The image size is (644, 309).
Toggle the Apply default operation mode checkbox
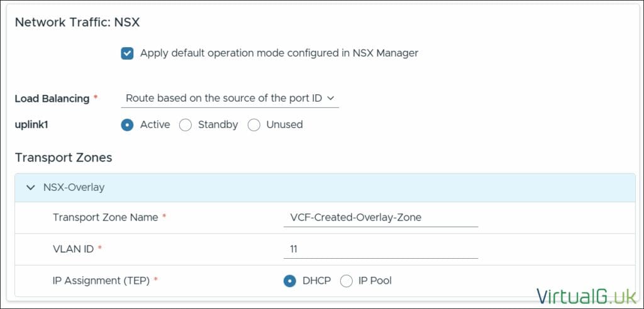(x=127, y=53)
